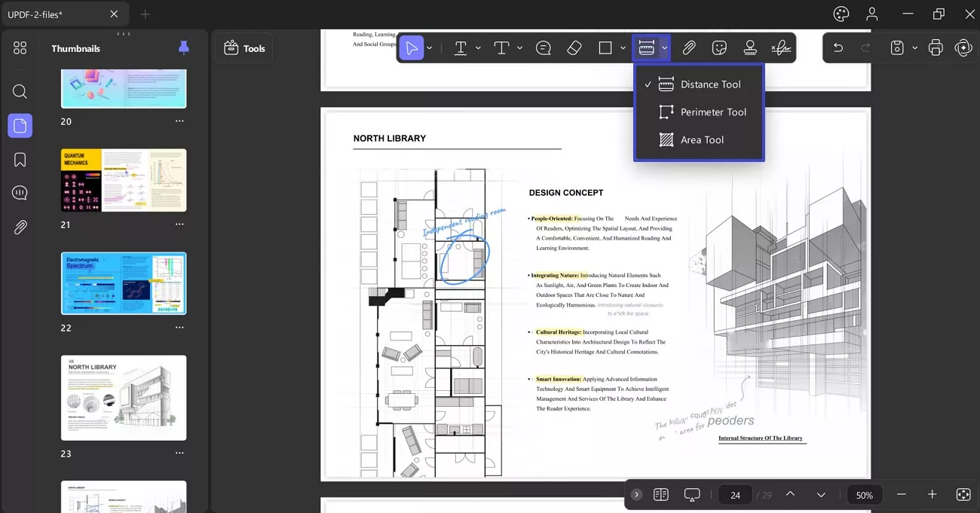Image resolution: width=980 pixels, height=513 pixels.
Task: Unpin the Thumbnails panel
Action: click(184, 48)
